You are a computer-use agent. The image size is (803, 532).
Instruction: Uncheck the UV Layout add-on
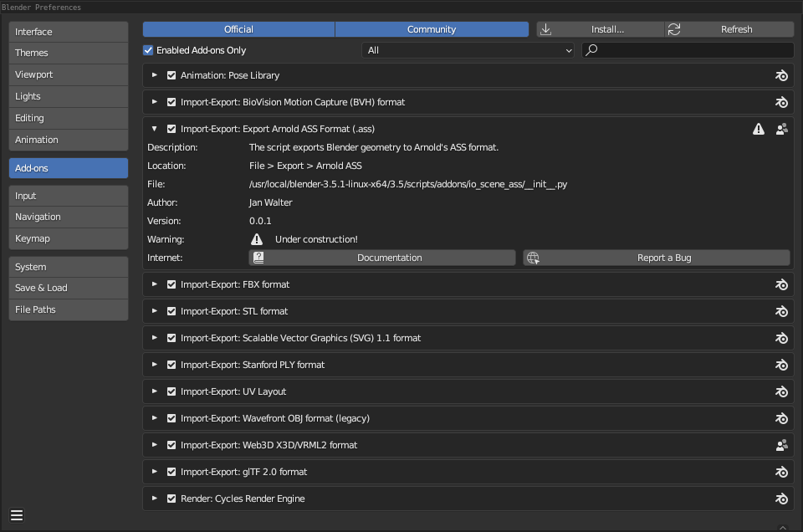pos(171,391)
